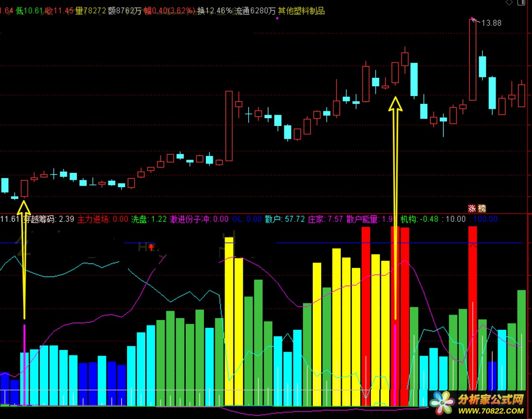Click the magenta dot at the top of the chart

tap(277, 18)
